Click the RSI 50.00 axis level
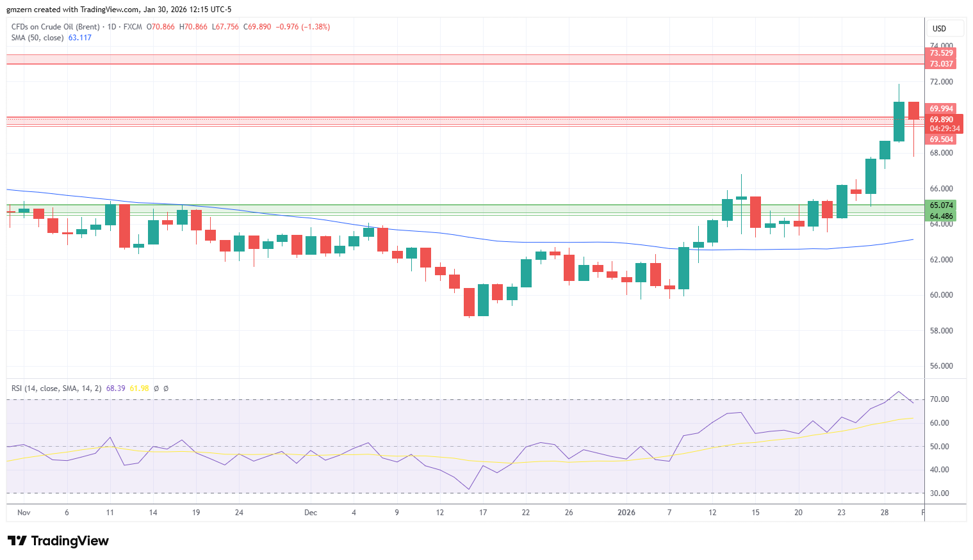Viewport: 973px width, 560px height. point(939,447)
